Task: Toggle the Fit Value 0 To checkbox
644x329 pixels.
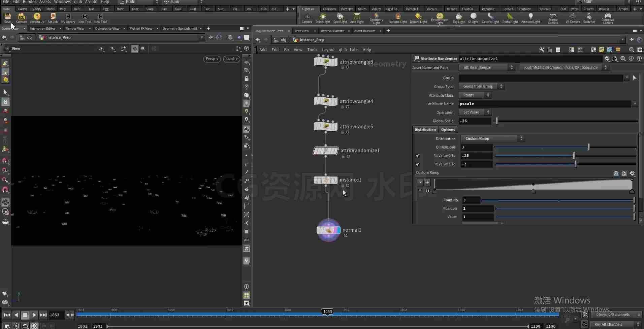Action: (x=418, y=156)
